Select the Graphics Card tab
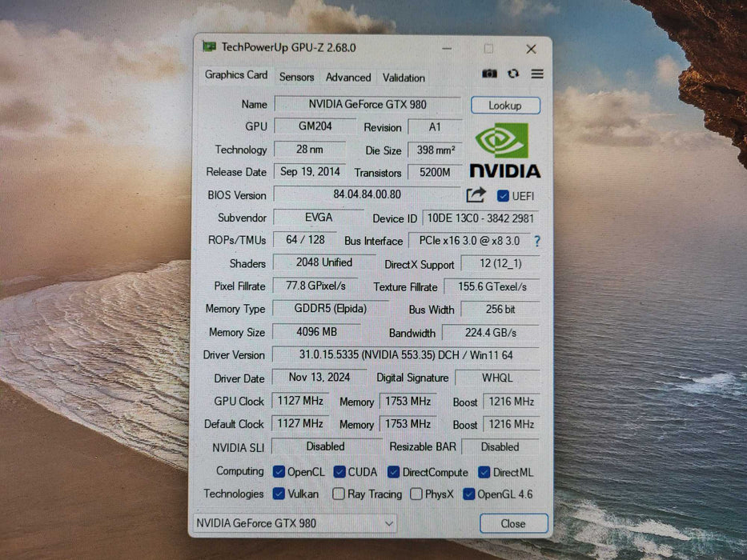This screenshot has height=560, width=747. click(235, 74)
